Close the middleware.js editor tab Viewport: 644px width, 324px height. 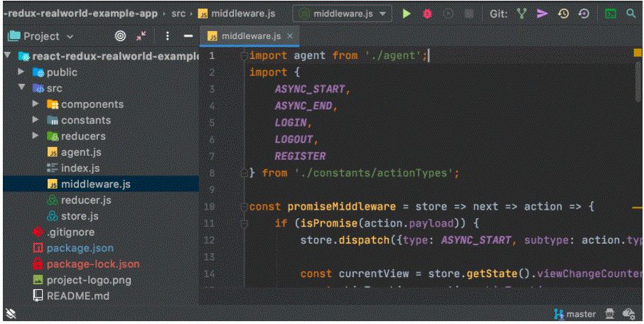tap(290, 36)
